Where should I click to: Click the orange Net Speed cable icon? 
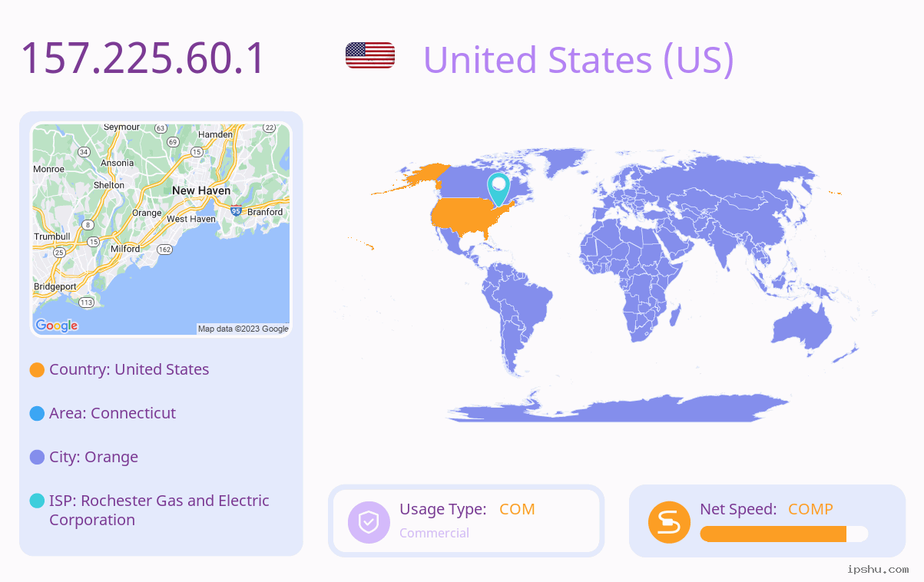669,522
